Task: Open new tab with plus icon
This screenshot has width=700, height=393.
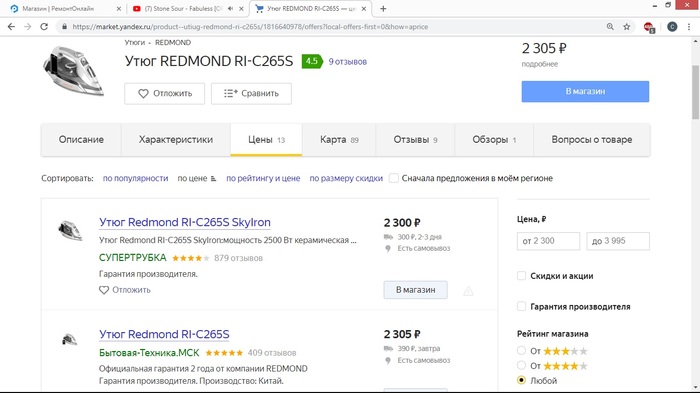Action: (383, 8)
